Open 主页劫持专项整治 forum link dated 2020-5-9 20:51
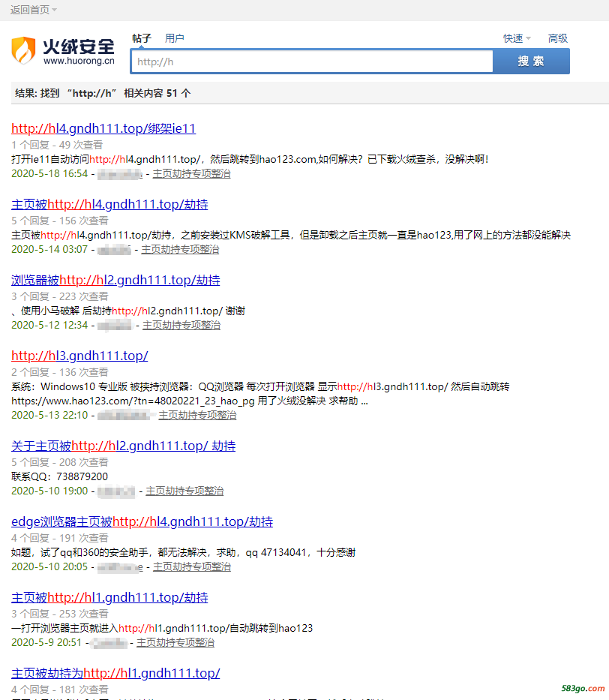This screenshot has height=700, width=609. [x=175, y=643]
